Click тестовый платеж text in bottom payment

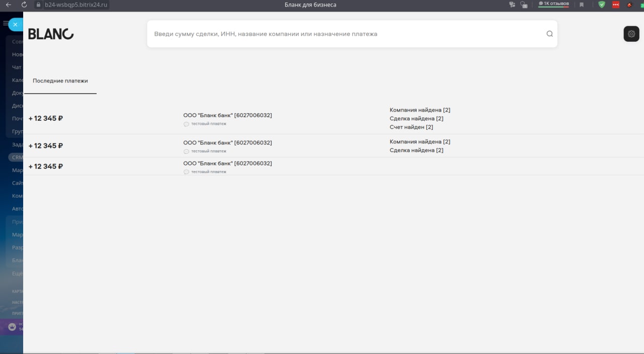coord(209,171)
